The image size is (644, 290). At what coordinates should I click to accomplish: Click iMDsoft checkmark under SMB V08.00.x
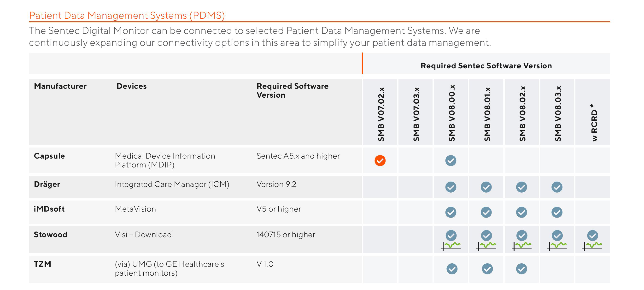click(x=451, y=212)
